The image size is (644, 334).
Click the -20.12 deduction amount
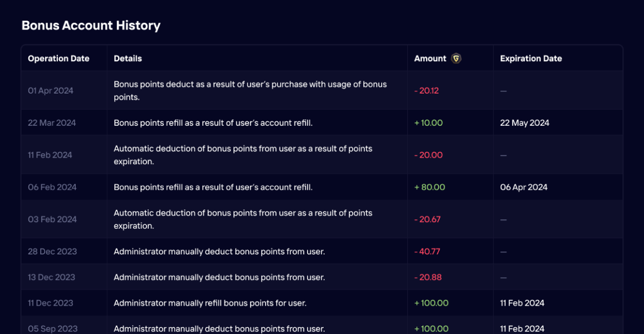(x=427, y=91)
